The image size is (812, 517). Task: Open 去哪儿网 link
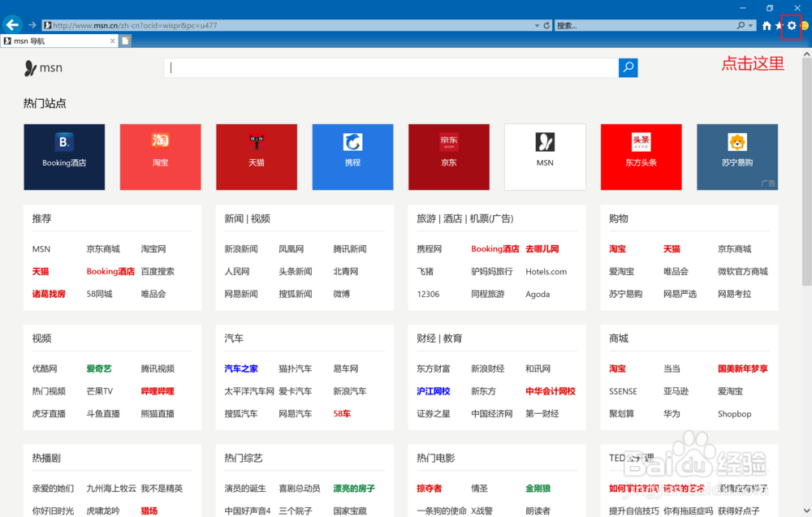542,249
